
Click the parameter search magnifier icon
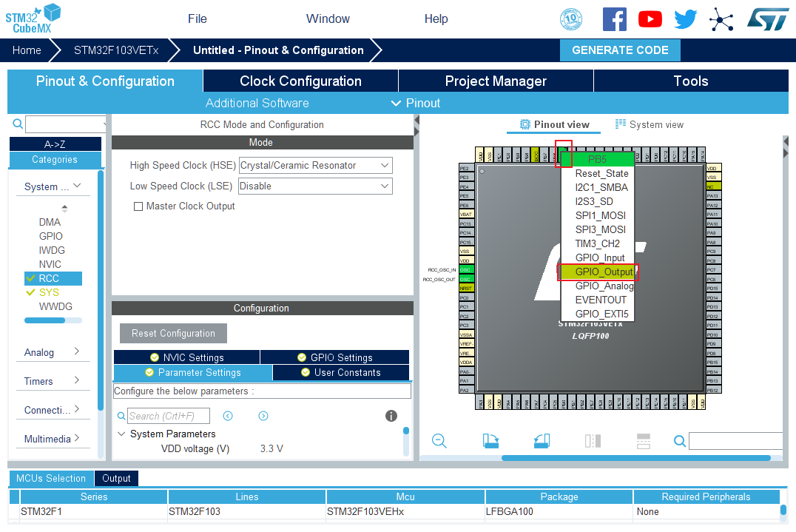121,416
